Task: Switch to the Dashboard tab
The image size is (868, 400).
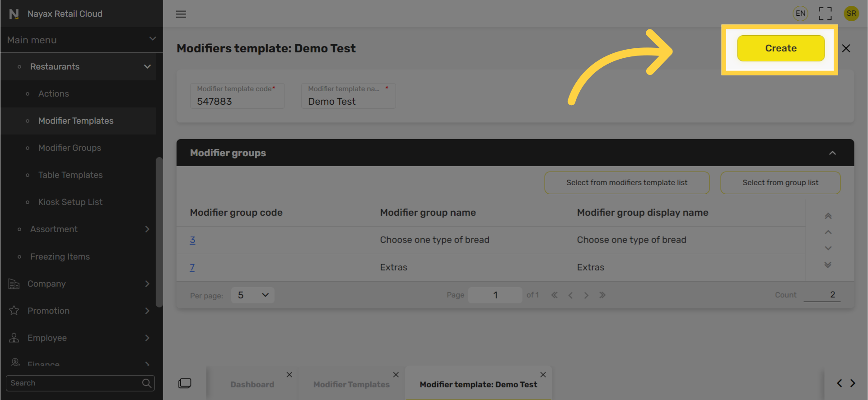Action: [x=252, y=384]
